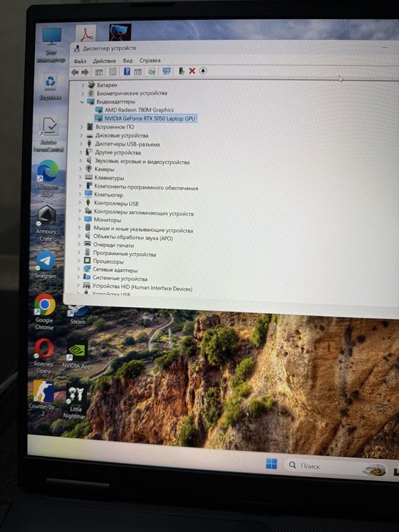
Task: Click the taskbar Поиск search box
Action: (x=336, y=467)
